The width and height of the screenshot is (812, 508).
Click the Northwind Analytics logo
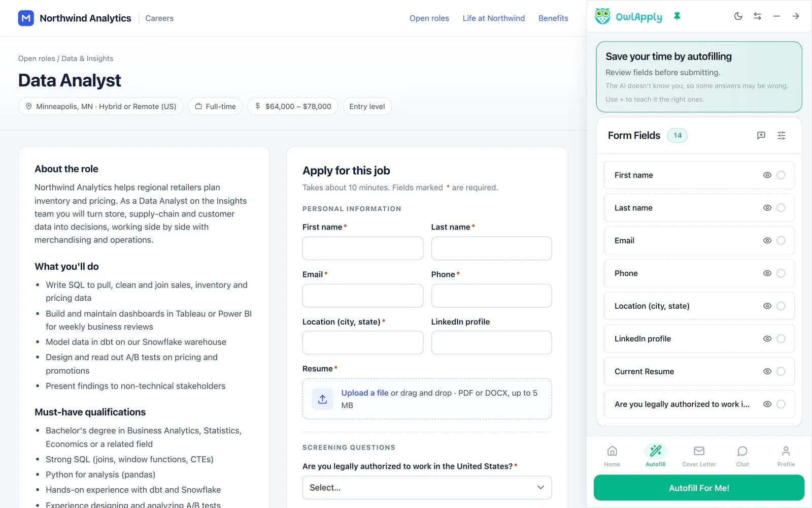26,18
